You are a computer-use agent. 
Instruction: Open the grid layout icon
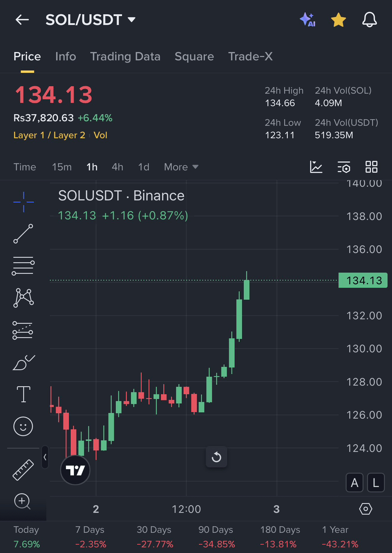click(371, 167)
